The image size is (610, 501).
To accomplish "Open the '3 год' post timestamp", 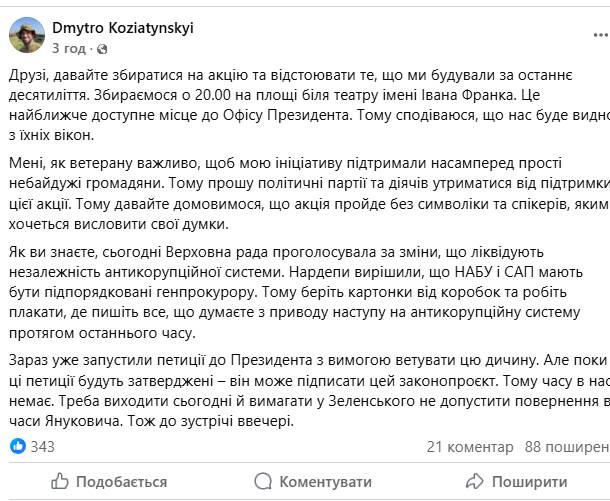I will point(69,49).
